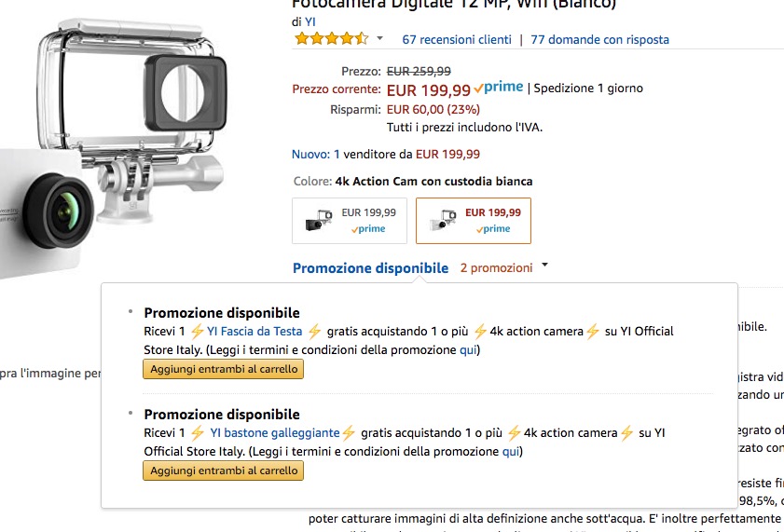Click the white action cam thumbnail icon
The height and width of the screenshot is (532, 784).
[442, 222]
